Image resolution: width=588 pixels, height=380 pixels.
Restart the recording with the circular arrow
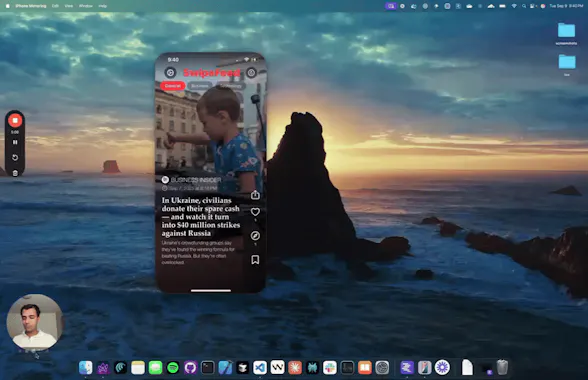(x=15, y=158)
